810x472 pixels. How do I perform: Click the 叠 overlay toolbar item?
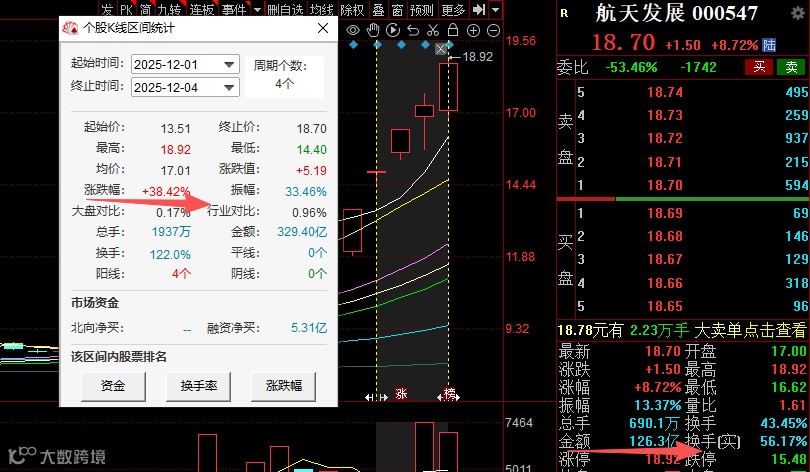(378, 10)
